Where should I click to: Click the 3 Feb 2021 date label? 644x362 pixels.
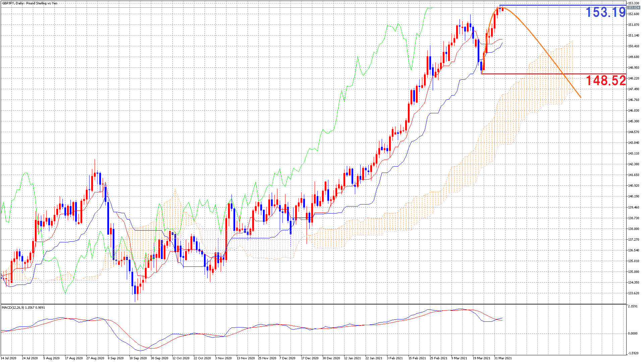395,358
